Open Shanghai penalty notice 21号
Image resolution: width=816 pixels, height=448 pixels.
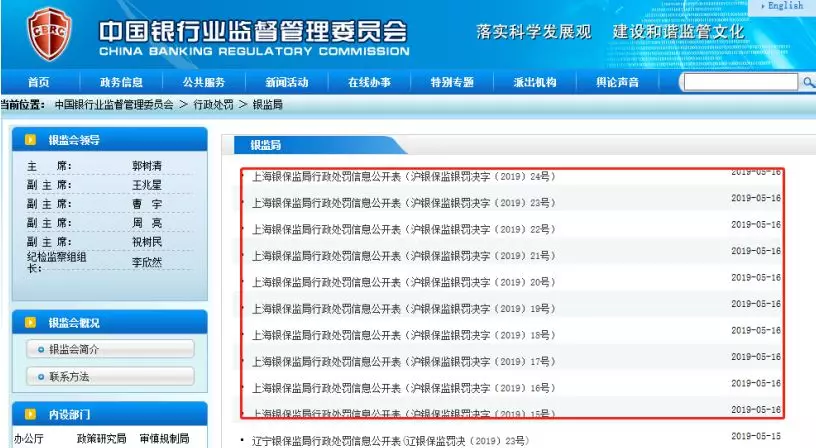click(x=404, y=255)
